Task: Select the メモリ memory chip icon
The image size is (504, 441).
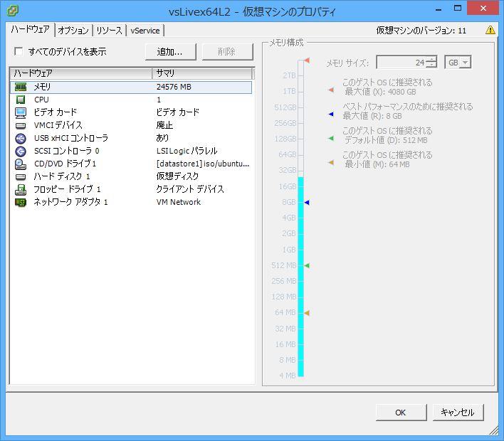Action: pyautogui.click(x=21, y=87)
